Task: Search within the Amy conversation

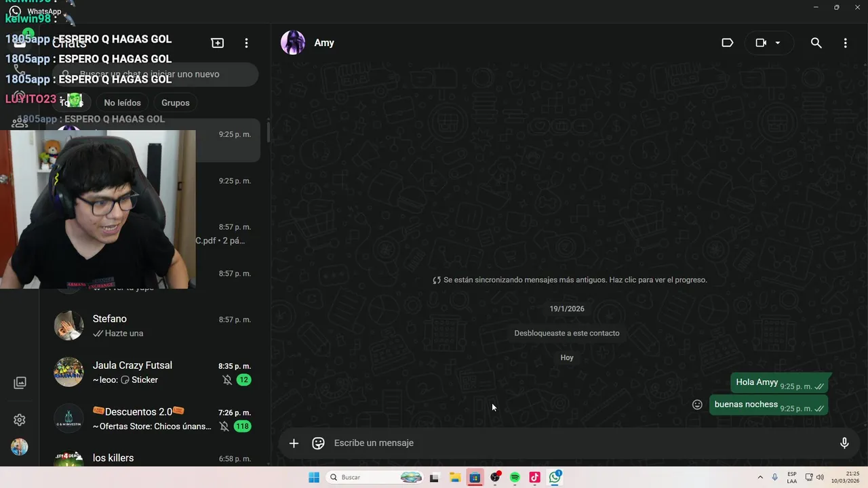Action: (816, 43)
